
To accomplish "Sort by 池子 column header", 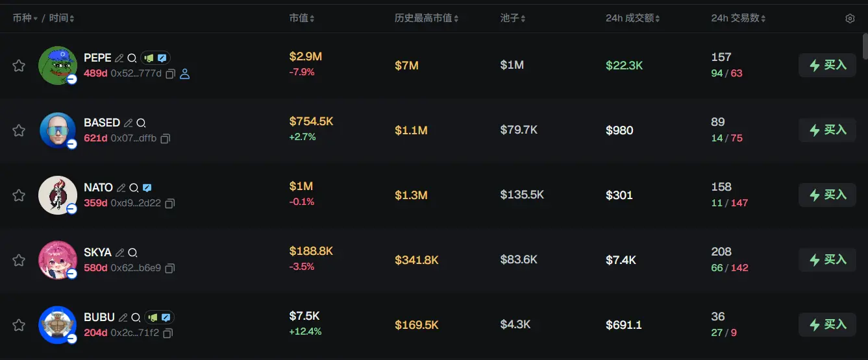I will pyautogui.click(x=513, y=18).
